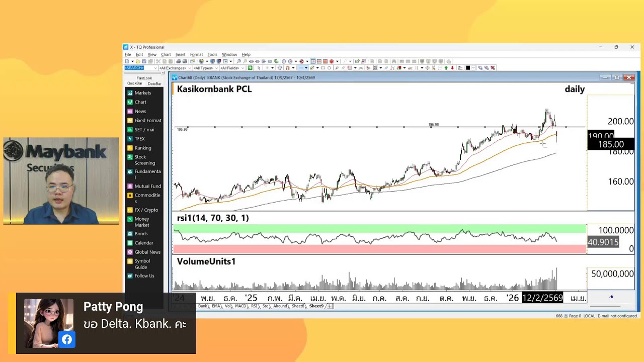The image size is (644, 362).
Task: Open FX / Crypto in the sidebar
Action: click(x=146, y=210)
